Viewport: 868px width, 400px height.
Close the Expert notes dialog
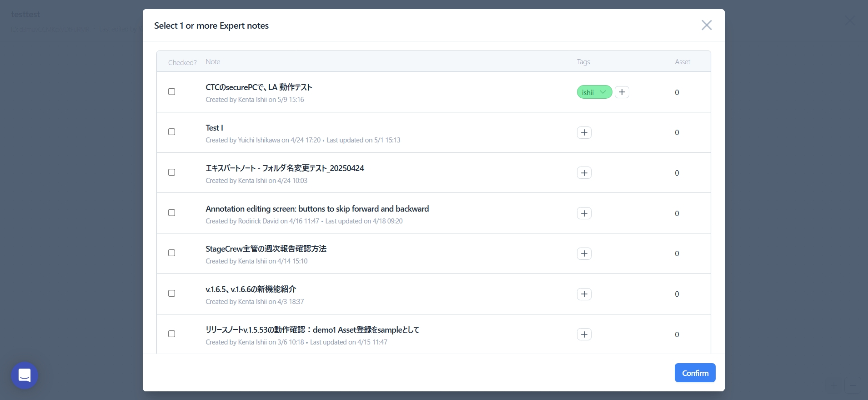coord(706,25)
